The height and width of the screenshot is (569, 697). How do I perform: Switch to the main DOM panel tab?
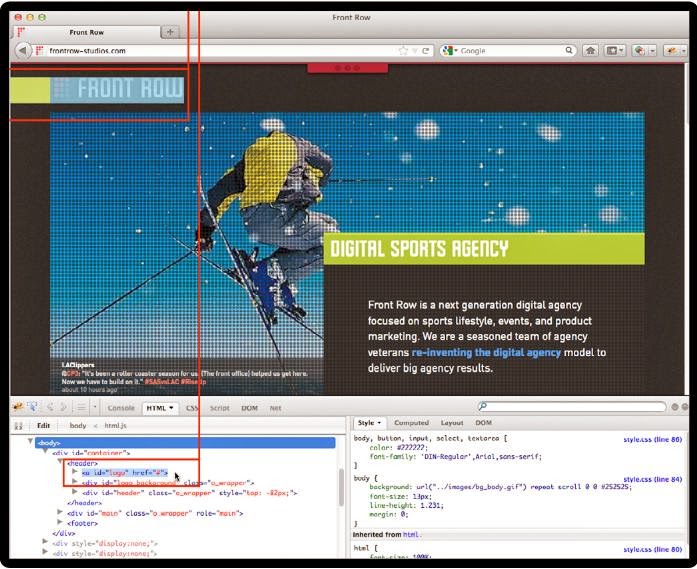tap(249, 408)
